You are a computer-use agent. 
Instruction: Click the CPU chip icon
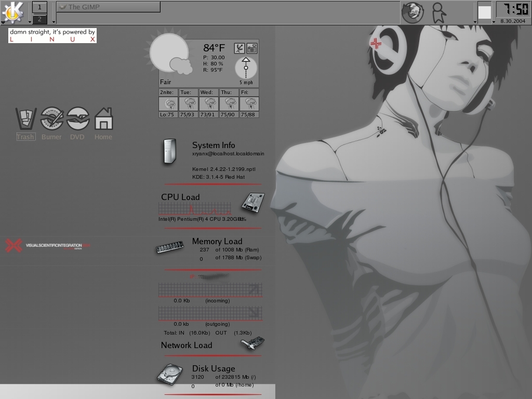pyautogui.click(x=253, y=203)
